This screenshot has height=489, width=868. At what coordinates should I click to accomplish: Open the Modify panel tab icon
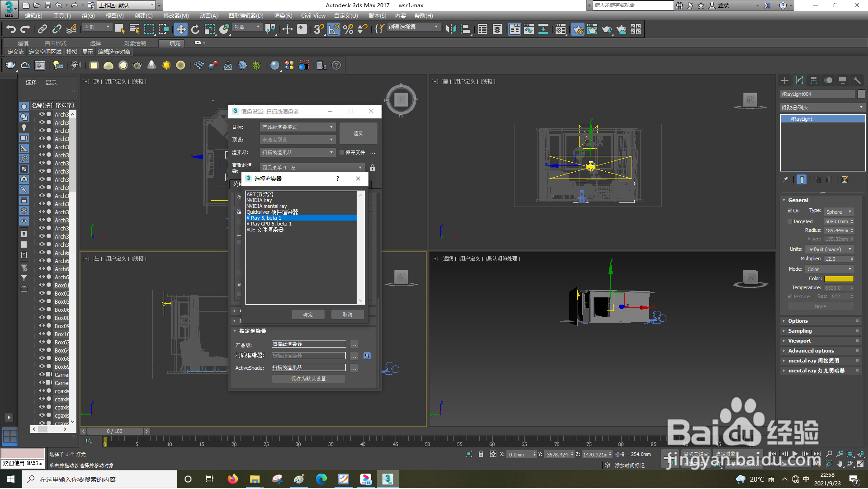[x=799, y=80]
